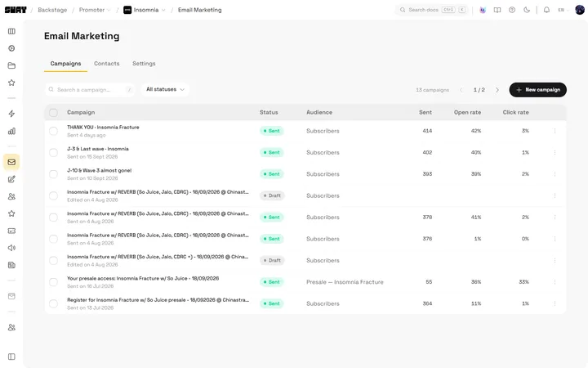Open the document report icon in sidebar
588x368 pixels.
click(x=11, y=265)
